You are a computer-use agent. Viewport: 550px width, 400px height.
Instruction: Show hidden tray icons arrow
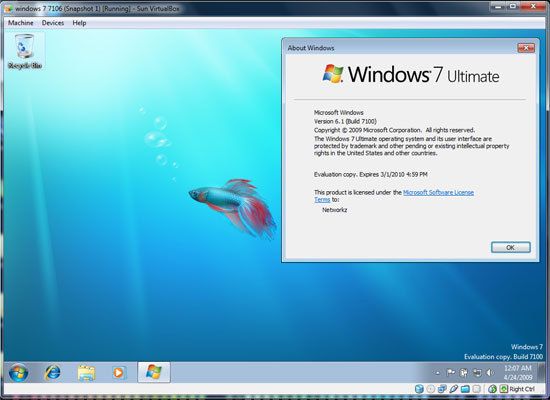click(x=438, y=373)
